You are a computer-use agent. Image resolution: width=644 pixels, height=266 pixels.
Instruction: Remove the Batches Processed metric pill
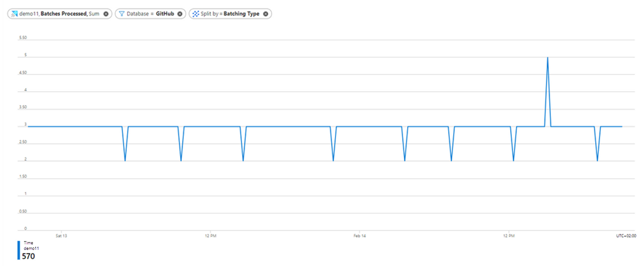[x=105, y=13]
